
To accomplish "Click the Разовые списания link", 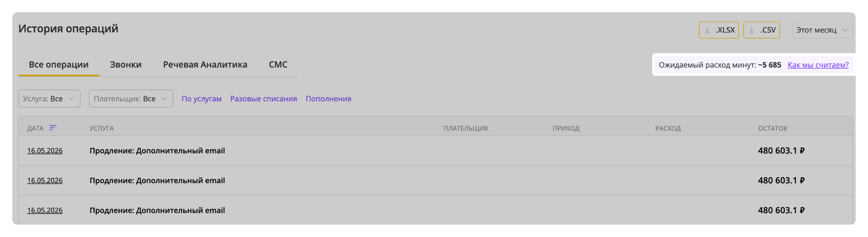I will (x=264, y=99).
